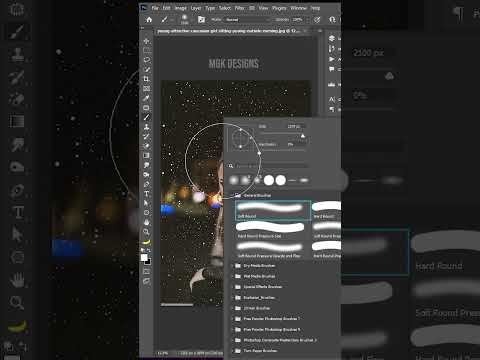Image resolution: width=480 pixels, height=360 pixels.
Task: Select the Pen tool
Action: tap(147, 184)
